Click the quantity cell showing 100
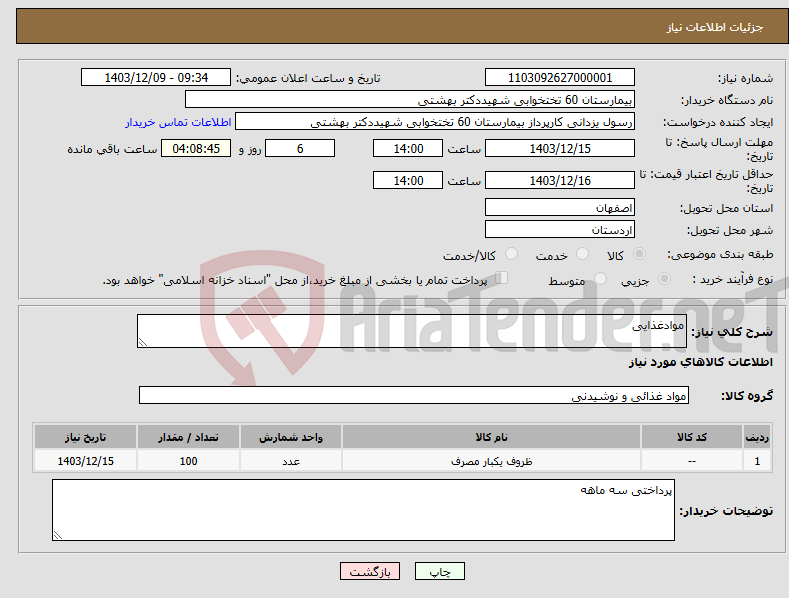 tap(188, 461)
